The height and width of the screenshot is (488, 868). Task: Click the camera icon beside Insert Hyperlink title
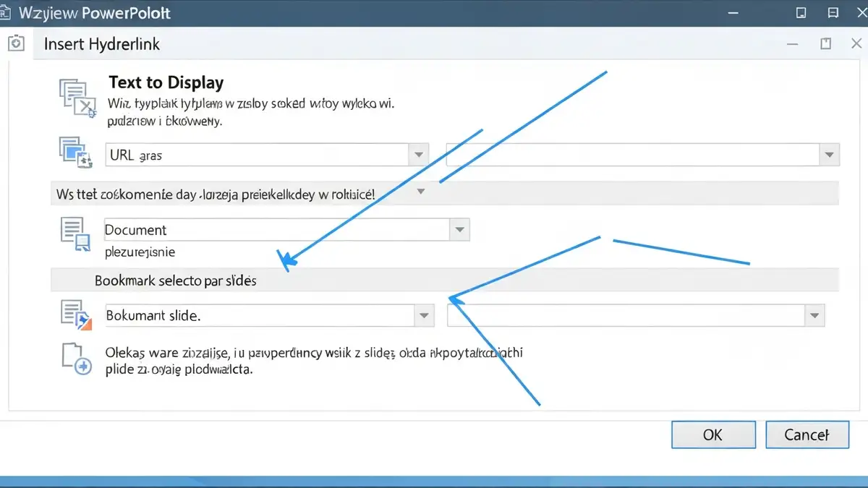click(15, 44)
